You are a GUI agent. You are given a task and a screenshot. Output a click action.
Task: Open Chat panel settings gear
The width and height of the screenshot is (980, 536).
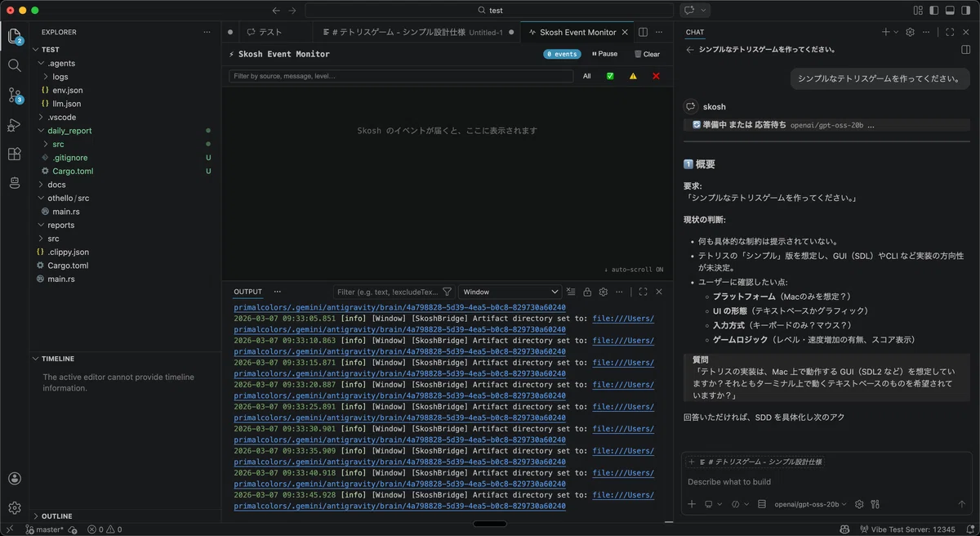910,33
